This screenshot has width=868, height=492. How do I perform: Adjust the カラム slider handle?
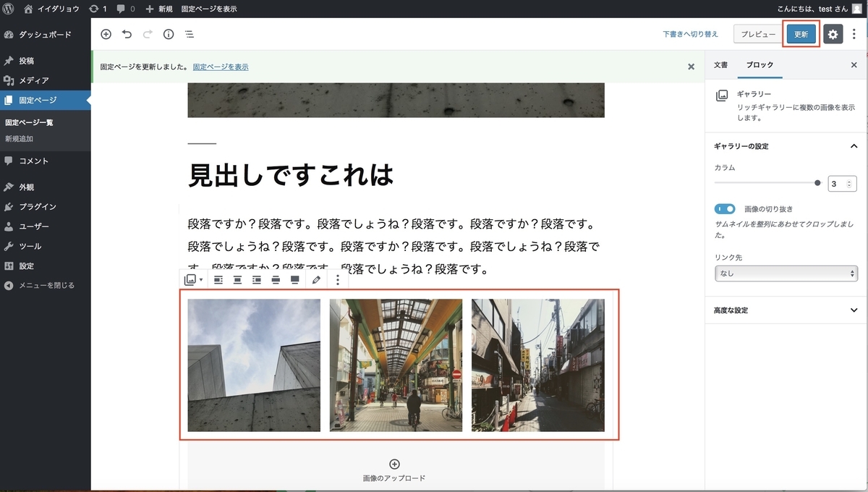coord(818,183)
